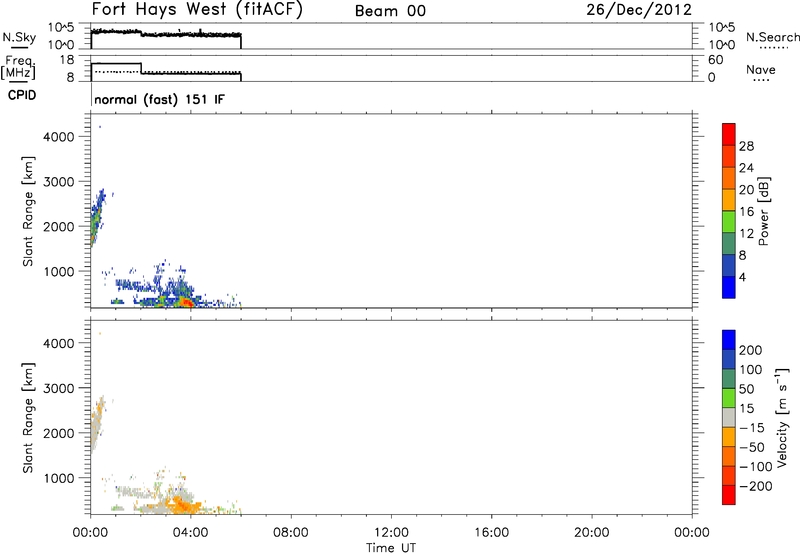The image size is (800, 554).
Task: Click the 'Freq. [MHz]' label
Action: (19, 67)
